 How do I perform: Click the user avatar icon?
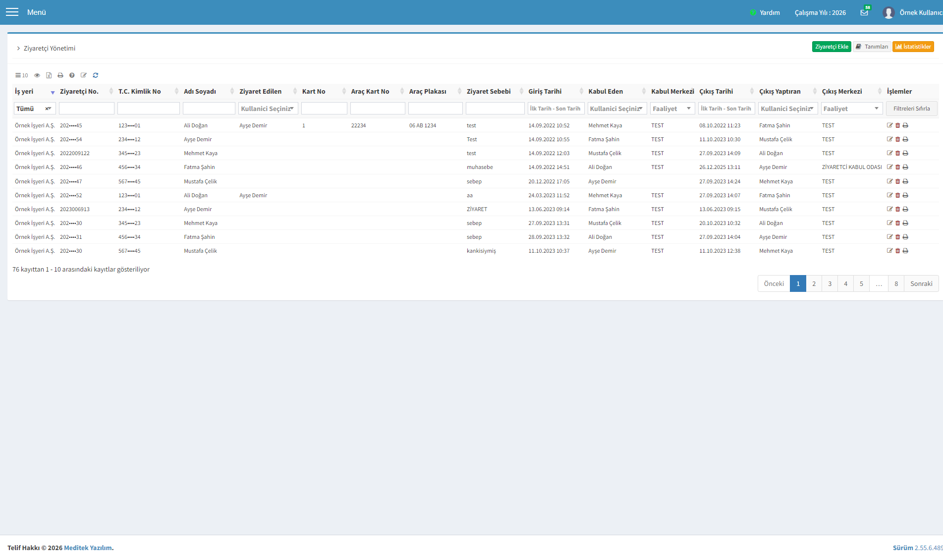888,12
